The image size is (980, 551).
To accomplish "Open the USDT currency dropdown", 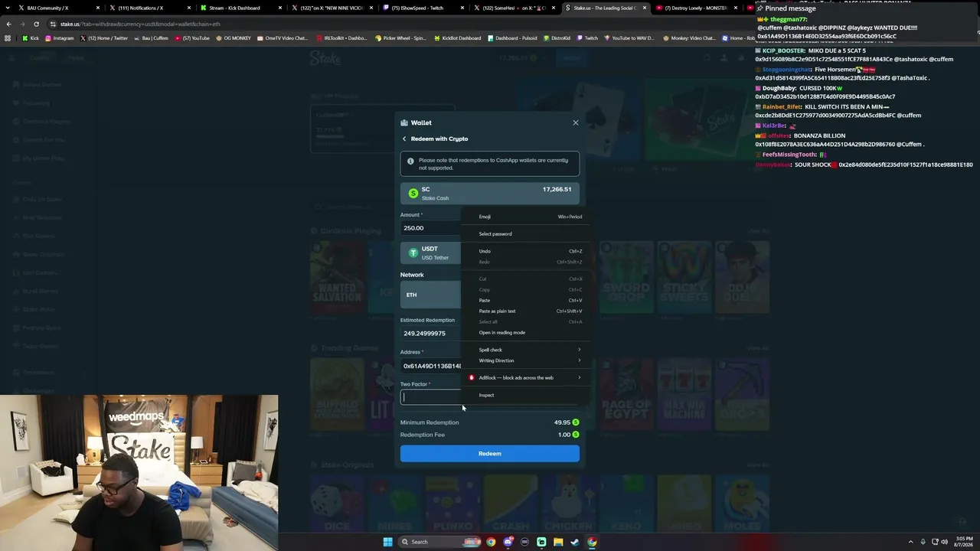I will (430, 253).
